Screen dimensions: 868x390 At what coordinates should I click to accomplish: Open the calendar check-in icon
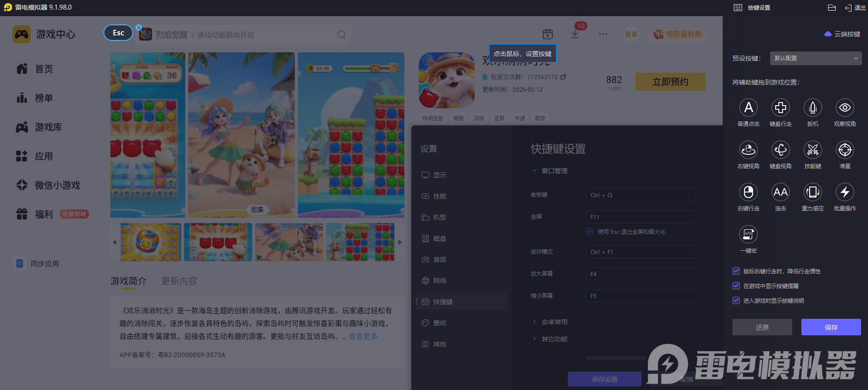point(548,34)
